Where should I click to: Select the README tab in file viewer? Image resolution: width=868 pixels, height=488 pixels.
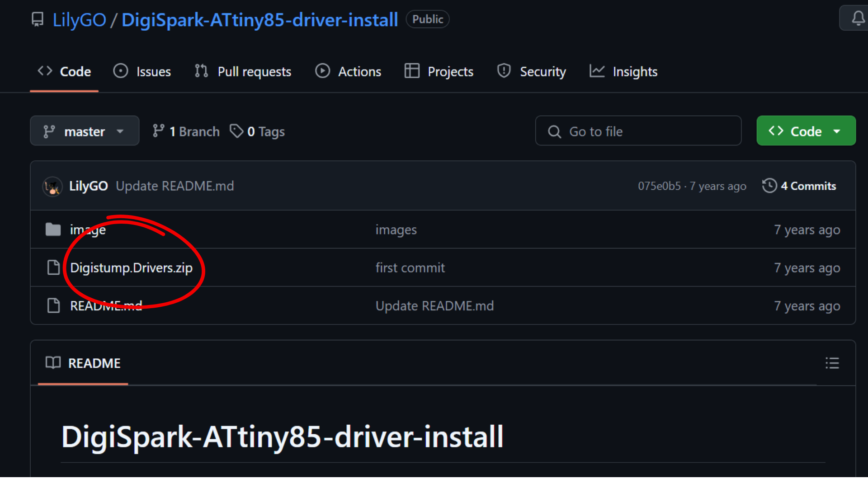pyautogui.click(x=83, y=363)
